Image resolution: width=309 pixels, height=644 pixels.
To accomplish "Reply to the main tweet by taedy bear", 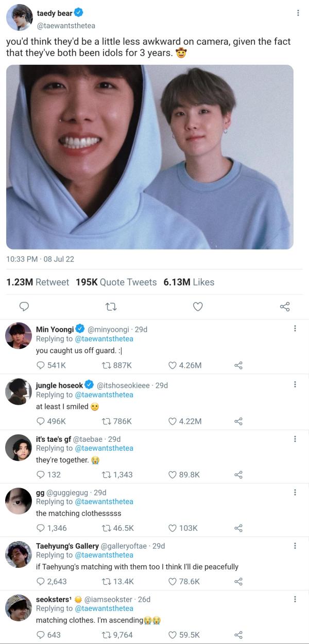I will pyautogui.click(x=24, y=307).
